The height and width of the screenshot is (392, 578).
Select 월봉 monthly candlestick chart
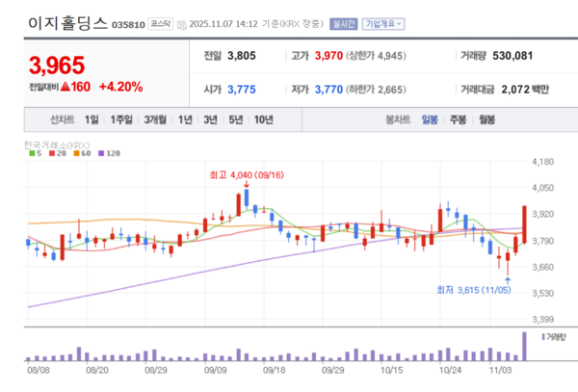pos(486,120)
